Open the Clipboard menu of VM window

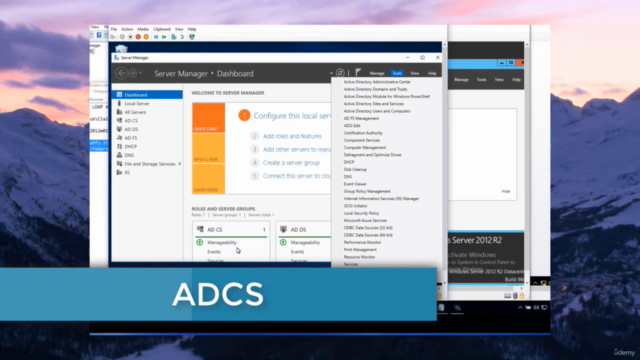162,29
